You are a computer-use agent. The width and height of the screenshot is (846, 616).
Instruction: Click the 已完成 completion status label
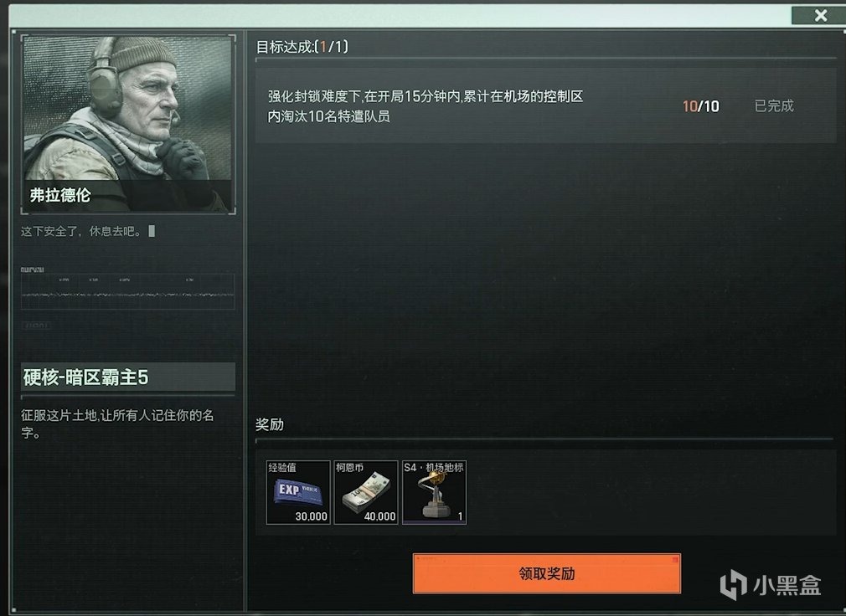[774, 105]
